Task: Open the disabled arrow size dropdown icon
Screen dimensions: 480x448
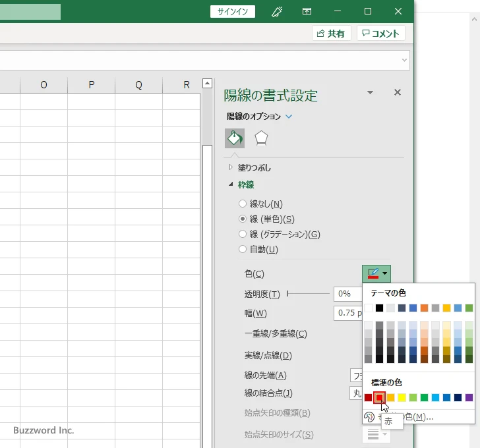Action: click(376, 434)
